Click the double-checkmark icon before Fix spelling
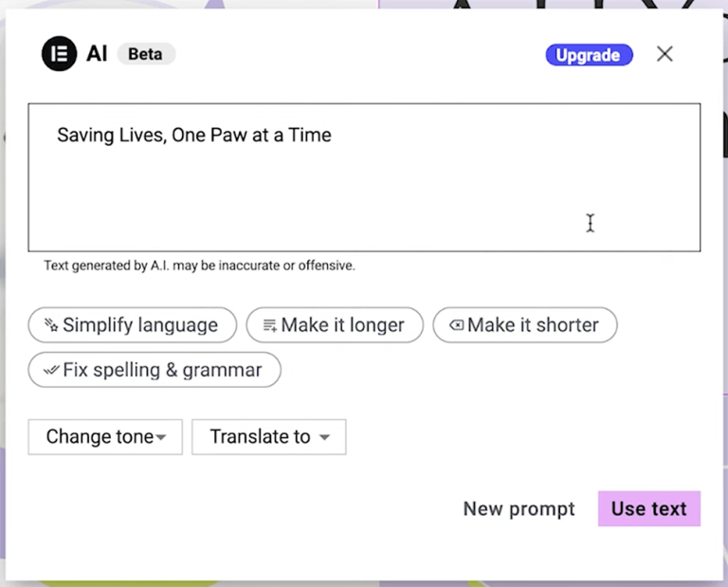The width and height of the screenshot is (728, 587). pos(51,370)
